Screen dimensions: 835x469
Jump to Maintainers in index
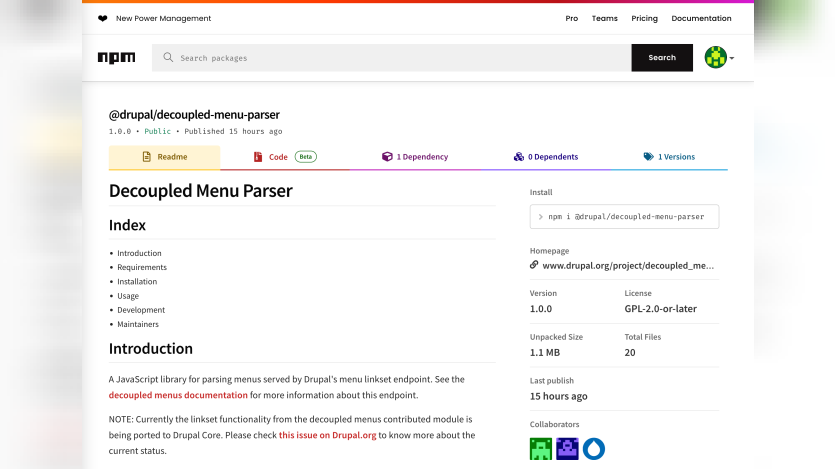(138, 324)
